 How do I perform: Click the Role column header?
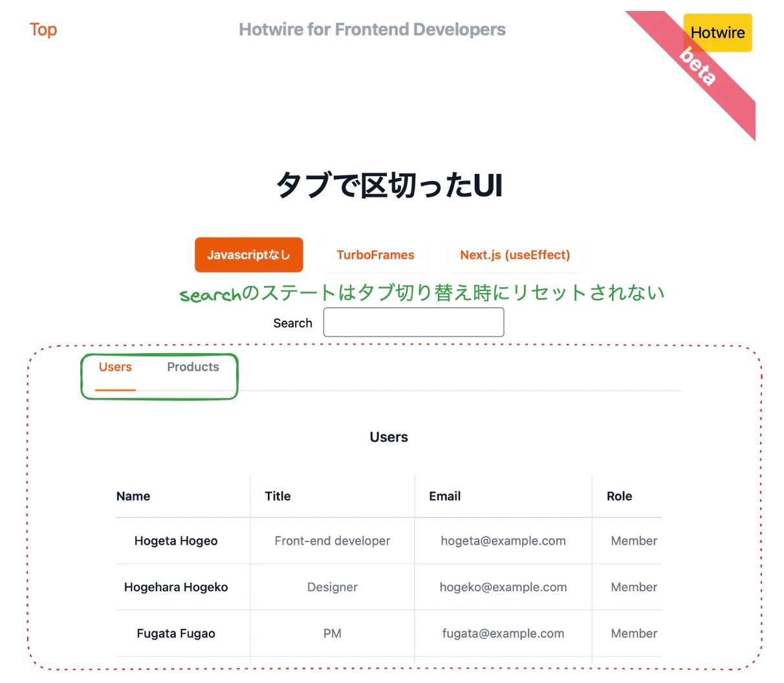(x=619, y=496)
